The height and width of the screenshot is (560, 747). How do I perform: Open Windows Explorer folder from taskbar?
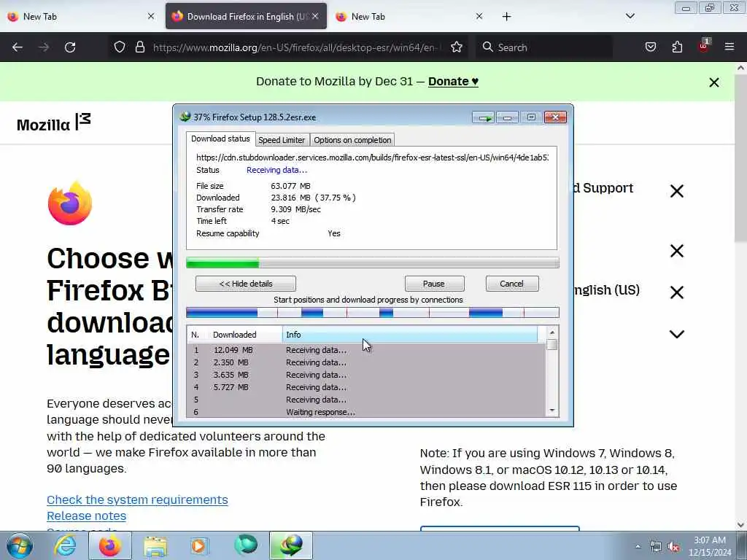pos(155,546)
